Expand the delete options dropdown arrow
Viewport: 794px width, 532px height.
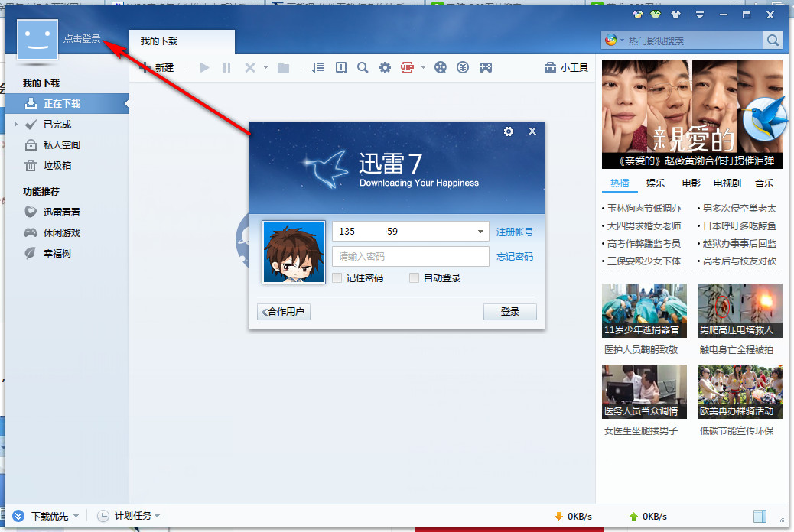265,67
